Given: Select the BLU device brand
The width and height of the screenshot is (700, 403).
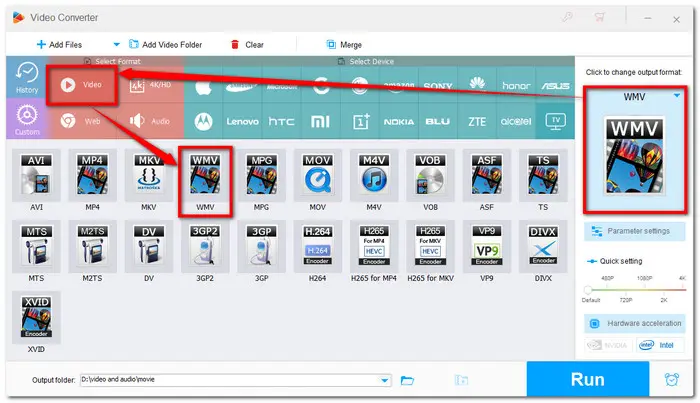Looking at the screenshot, I should click(438, 121).
